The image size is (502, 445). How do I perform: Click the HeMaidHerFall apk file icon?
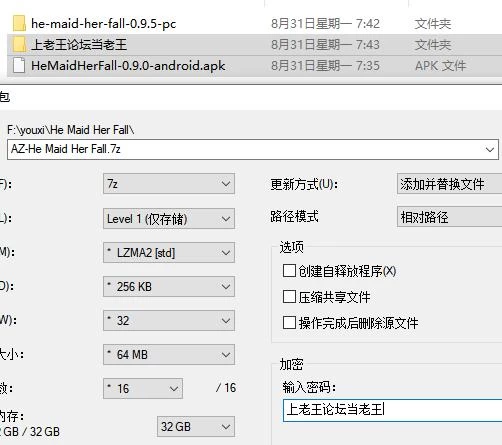[x=19, y=65]
